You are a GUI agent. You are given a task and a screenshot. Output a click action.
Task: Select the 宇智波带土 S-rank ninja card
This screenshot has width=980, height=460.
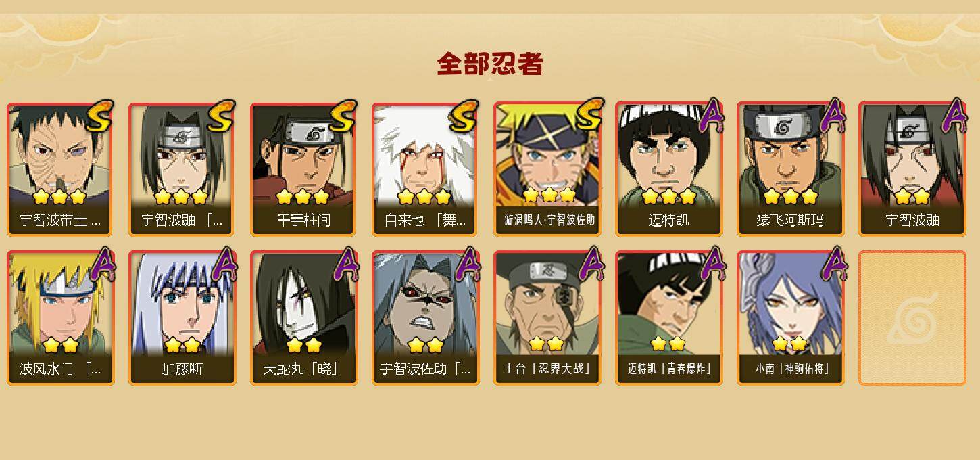click(x=61, y=169)
